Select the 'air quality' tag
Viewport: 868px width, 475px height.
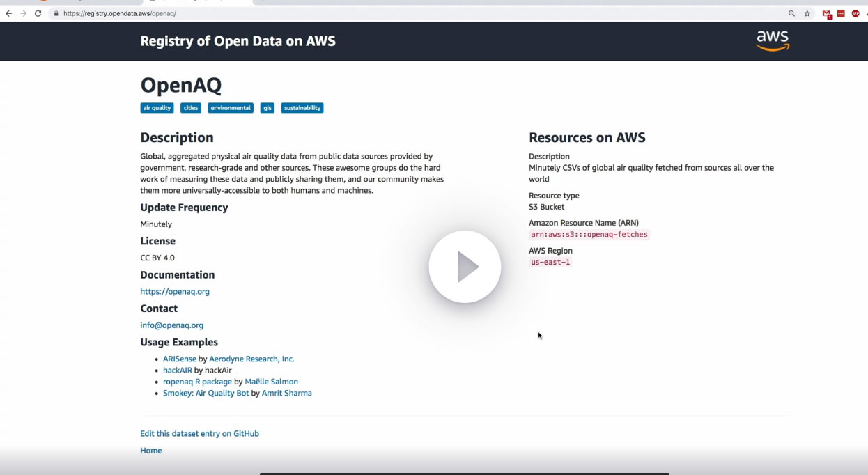[157, 108]
